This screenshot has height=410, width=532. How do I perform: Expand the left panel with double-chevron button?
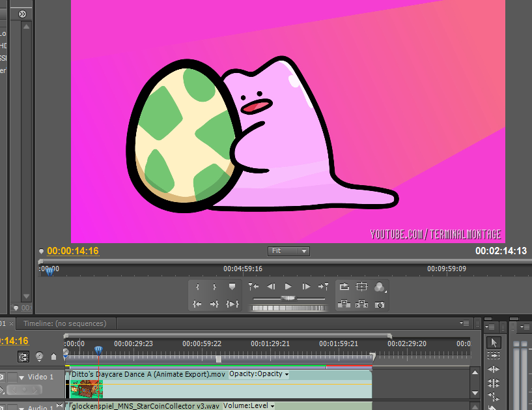point(22,14)
